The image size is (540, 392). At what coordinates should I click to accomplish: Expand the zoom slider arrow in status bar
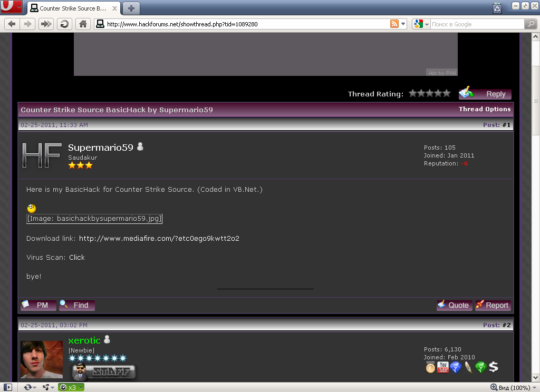[534, 388]
